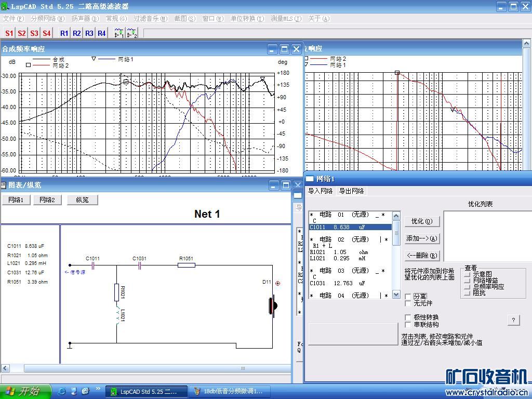
Task: Select the red S4 toolbar button
Action: click(47, 33)
